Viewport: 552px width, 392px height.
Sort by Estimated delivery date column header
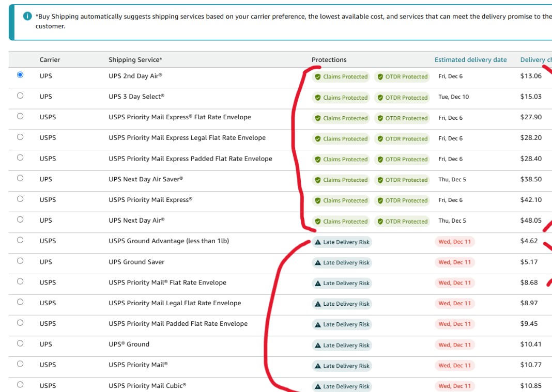tap(471, 60)
